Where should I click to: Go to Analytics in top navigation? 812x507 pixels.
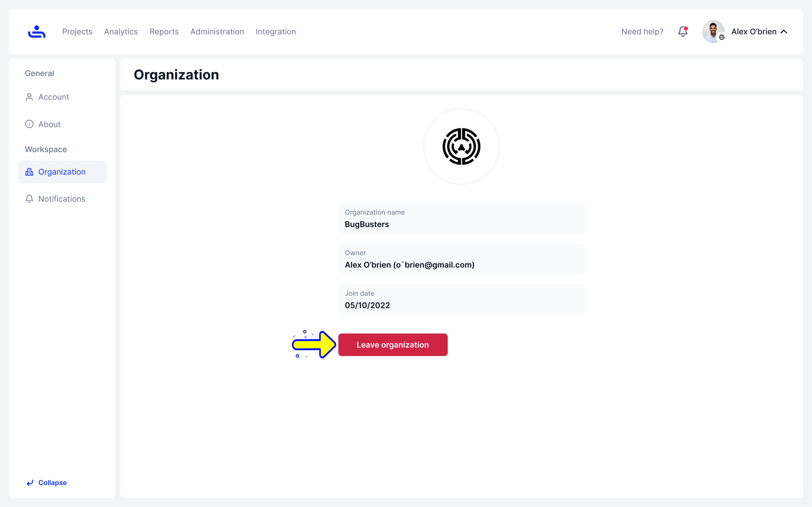tap(121, 32)
